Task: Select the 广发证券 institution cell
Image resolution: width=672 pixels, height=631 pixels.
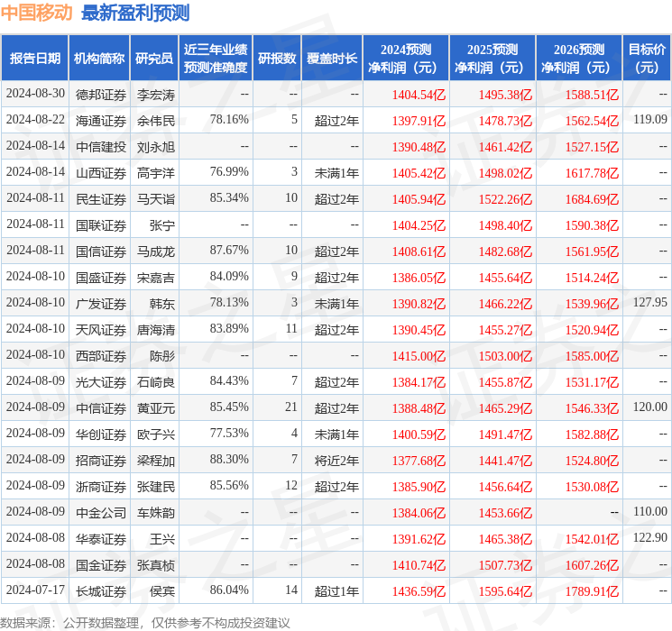Action: (101, 304)
